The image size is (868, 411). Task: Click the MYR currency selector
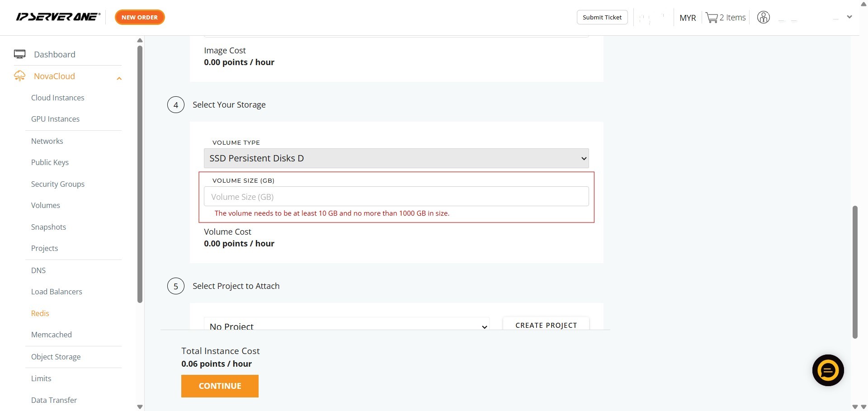click(x=687, y=18)
